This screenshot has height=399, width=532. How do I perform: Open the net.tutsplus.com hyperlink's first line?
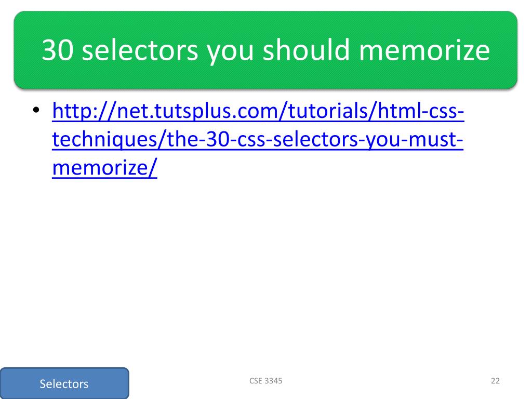(x=258, y=111)
